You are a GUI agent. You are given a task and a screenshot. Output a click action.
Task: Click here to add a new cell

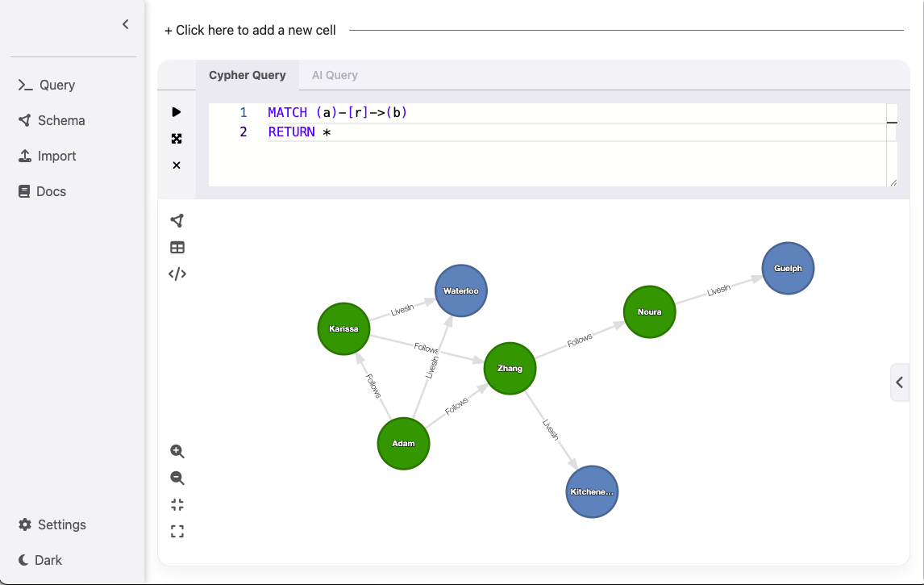[x=250, y=30]
